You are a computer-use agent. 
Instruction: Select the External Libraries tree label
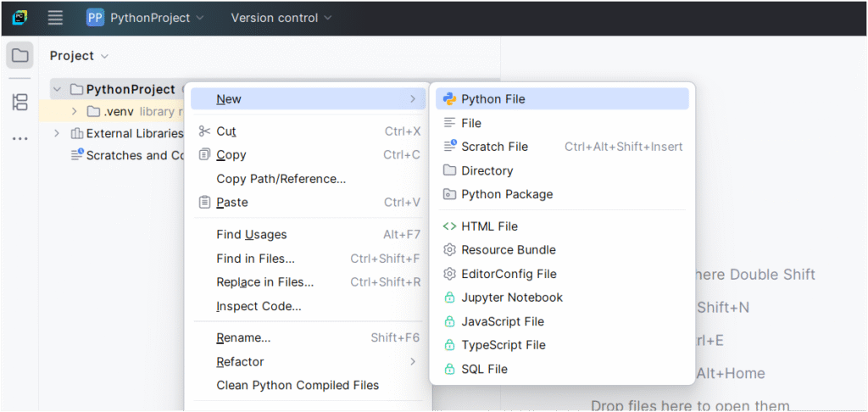click(135, 133)
